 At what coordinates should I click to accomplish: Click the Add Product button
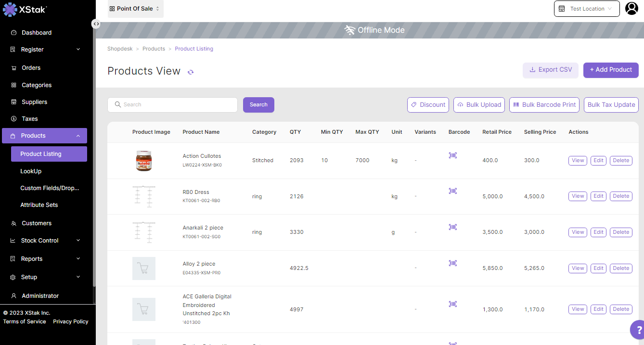610,70
